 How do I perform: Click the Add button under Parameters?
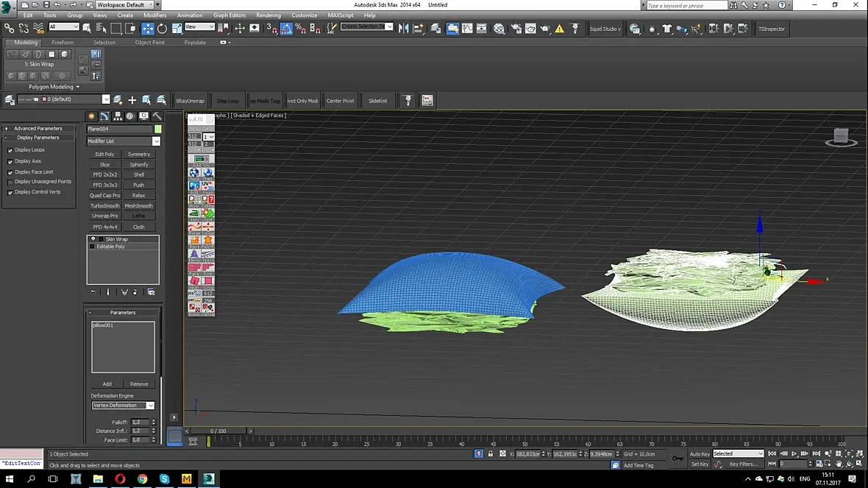pos(107,384)
